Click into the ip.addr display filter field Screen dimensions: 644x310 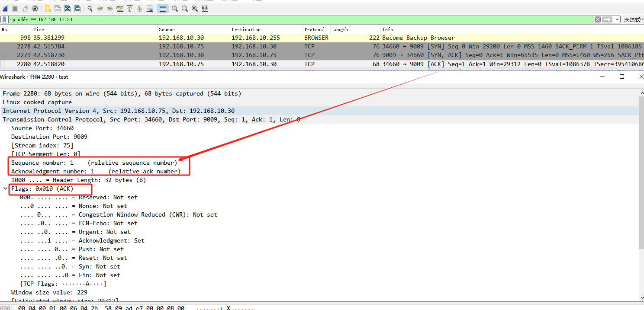point(301,19)
